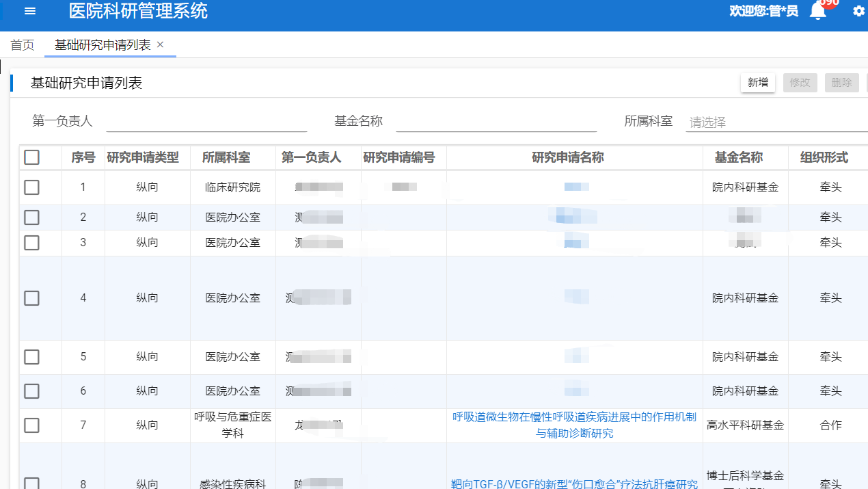868x489 pixels.
Task: Open the hamburger navigation menu
Action: pos(30,11)
